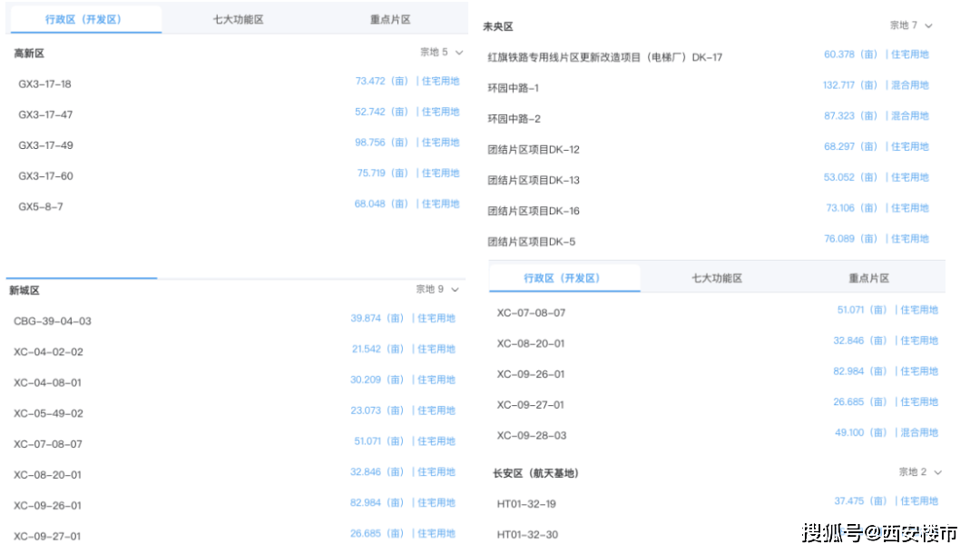
Task: Click the 高新区 section header
Action: click(x=29, y=54)
